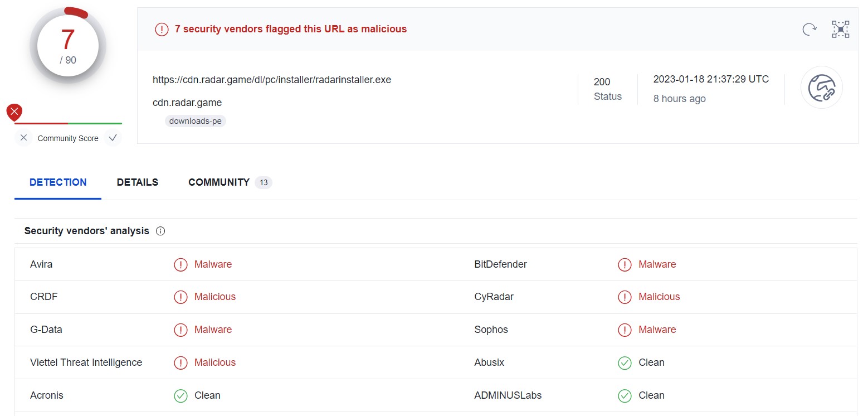Click the URL globe link icon
The image size is (868, 416).
coord(821,88)
